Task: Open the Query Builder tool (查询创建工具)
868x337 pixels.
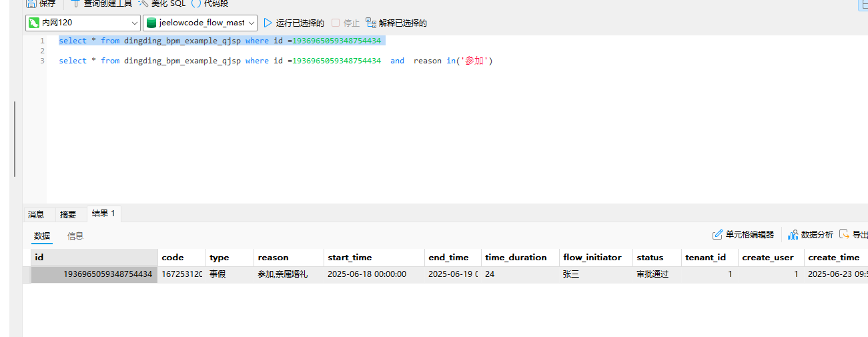Action: point(101,3)
